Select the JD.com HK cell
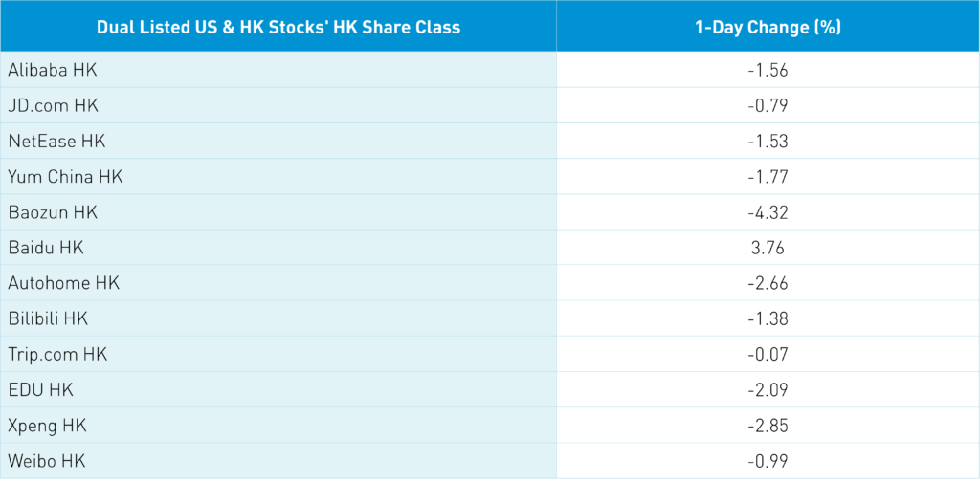This screenshot has height=483, width=980. coord(54,105)
